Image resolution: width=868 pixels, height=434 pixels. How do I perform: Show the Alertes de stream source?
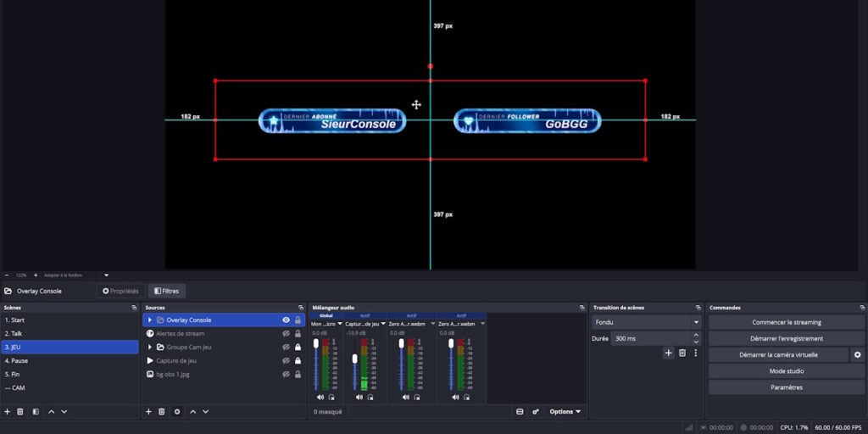[287, 334]
